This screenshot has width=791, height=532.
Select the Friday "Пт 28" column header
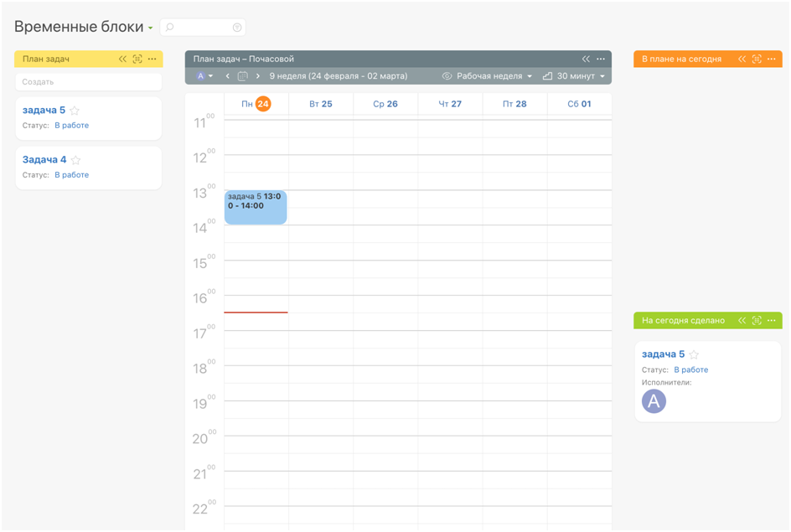[514, 104]
